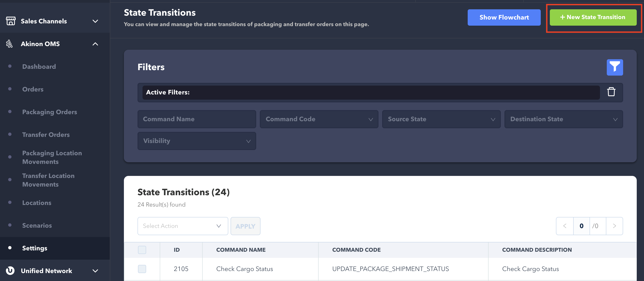Click the Show Flowchart button

[504, 17]
